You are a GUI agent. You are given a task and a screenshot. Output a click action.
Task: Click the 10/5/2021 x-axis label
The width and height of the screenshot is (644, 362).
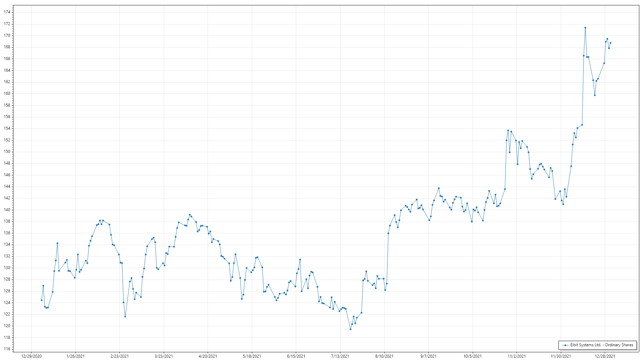(x=472, y=356)
